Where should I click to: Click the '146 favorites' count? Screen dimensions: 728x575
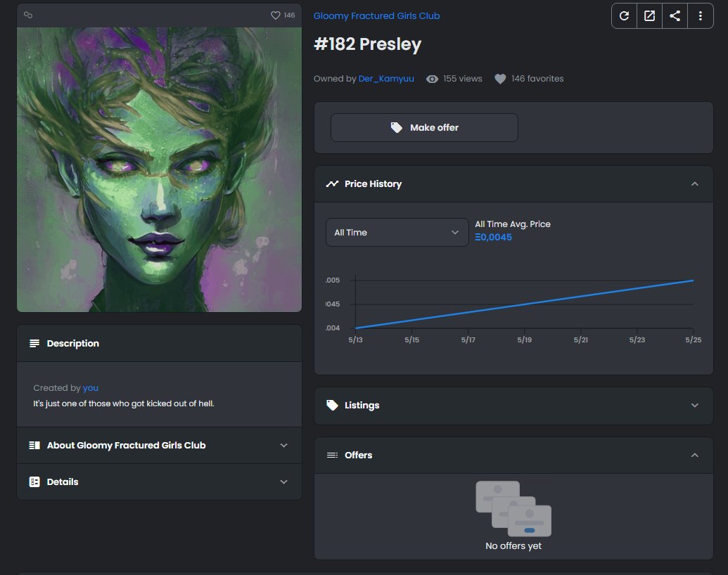[537, 79]
